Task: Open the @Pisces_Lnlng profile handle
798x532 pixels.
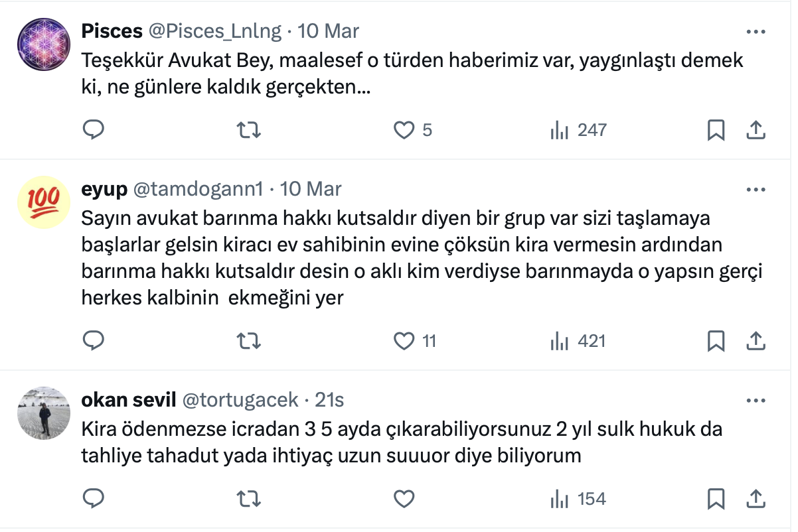Action: click(215, 31)
